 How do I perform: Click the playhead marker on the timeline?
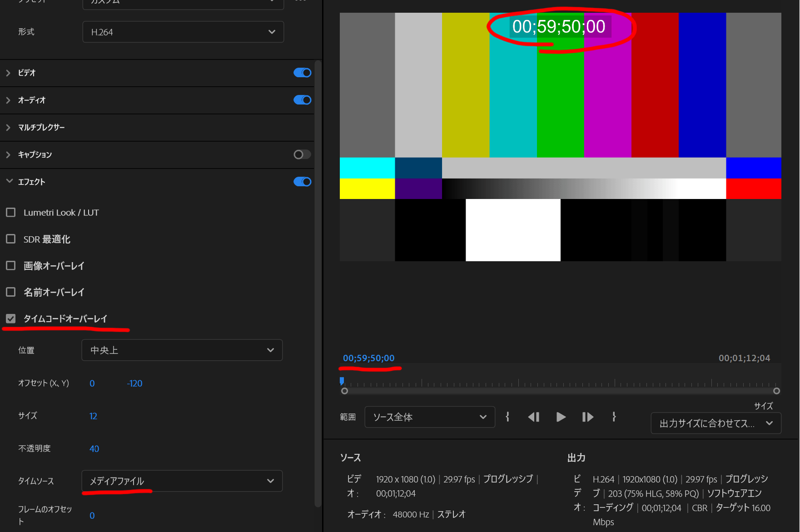click(342, 381)
